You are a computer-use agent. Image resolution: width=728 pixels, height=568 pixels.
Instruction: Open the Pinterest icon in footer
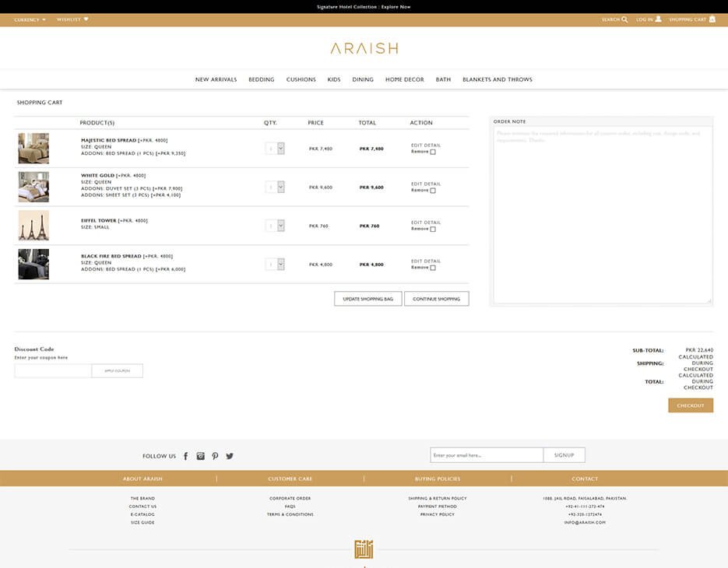click(x=215, y=456)
